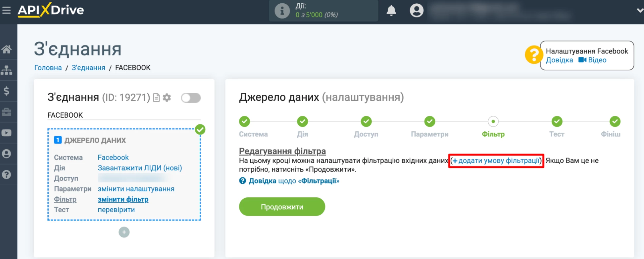Go to home via sidebar house icon

click(x=7, y=49)
